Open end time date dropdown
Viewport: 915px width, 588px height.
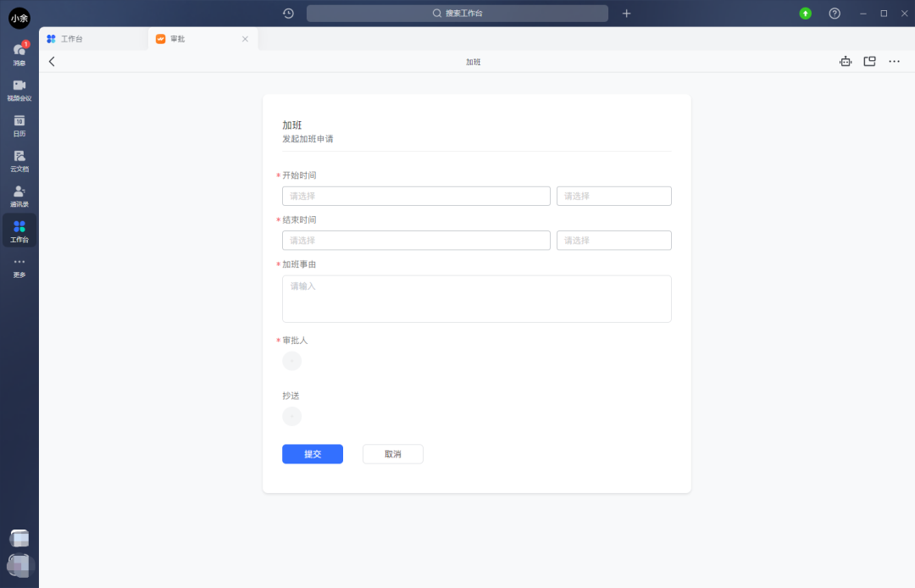pos(416,241)
